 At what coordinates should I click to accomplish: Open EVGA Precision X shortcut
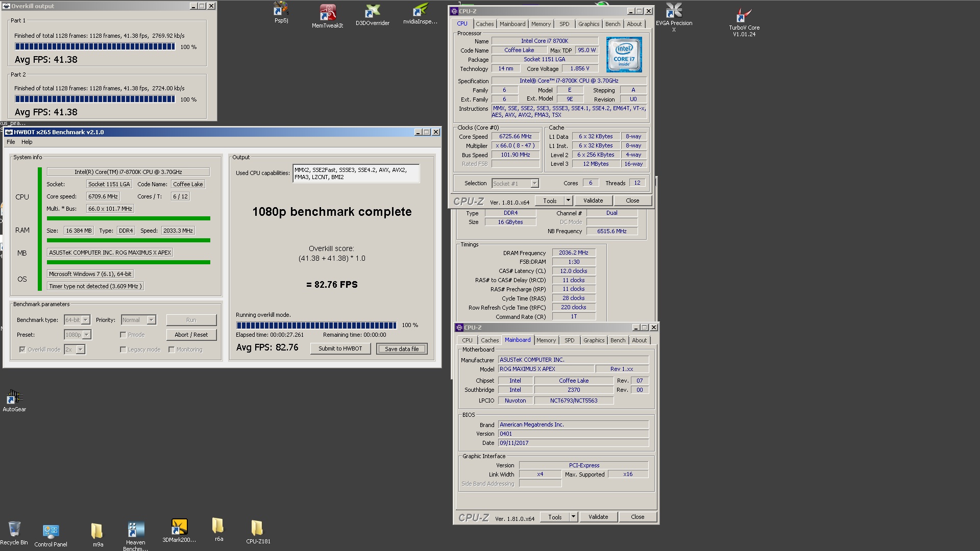tap(674, 17)
